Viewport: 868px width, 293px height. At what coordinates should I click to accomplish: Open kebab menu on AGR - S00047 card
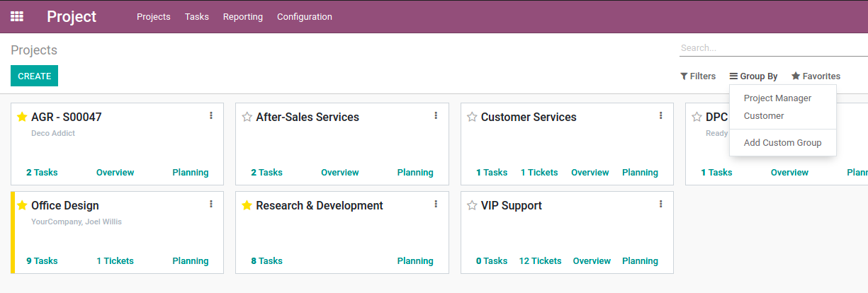coord(211,115)
